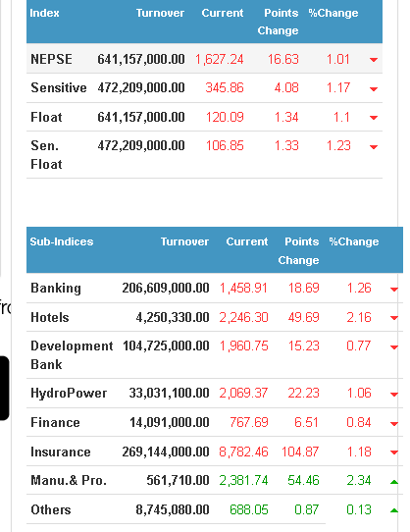Viewport: 410px width, 532px height.
Task: Click the %Change header of Sub-Indices table
Action: [354, 241]
